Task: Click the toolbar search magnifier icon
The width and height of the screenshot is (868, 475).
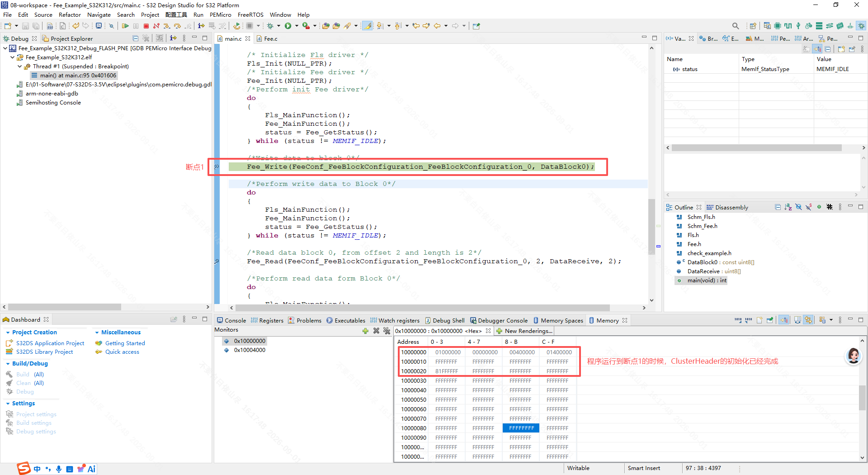Action: (x=736, y=26)
